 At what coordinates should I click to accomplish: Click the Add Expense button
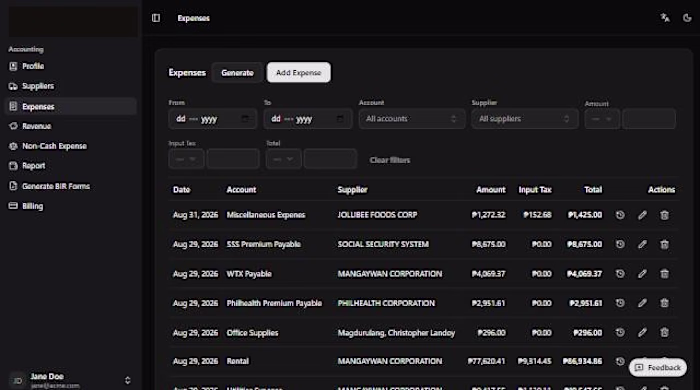click(299, 72)
